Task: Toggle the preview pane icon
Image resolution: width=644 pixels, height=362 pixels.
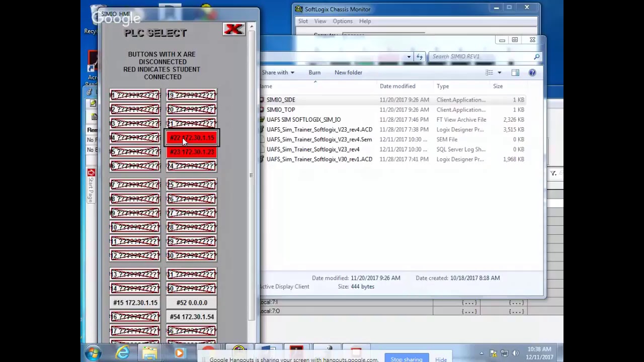Action: click(515, 73)
